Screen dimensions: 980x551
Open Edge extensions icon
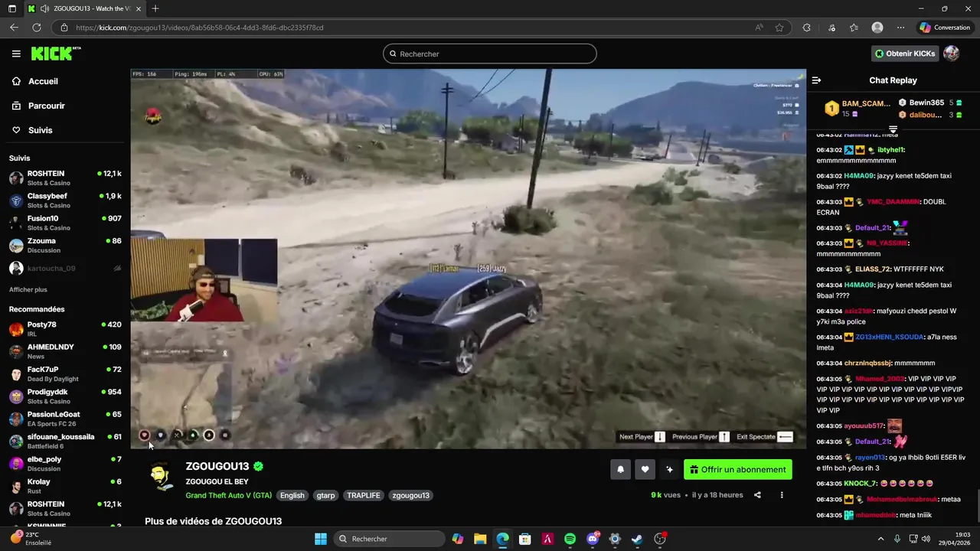[806, 28]
